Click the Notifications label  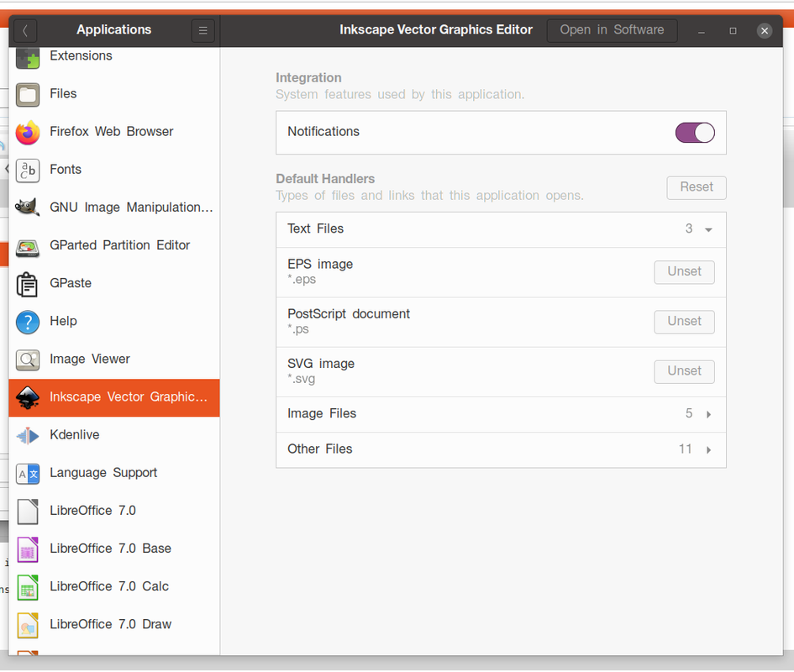tap(323, 132)
